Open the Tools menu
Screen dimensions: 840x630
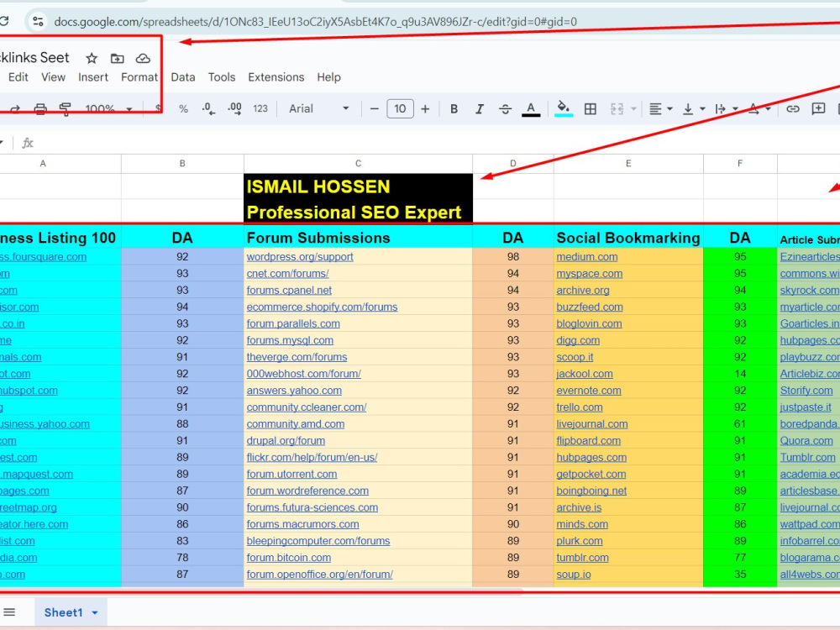tap(222, 77)
